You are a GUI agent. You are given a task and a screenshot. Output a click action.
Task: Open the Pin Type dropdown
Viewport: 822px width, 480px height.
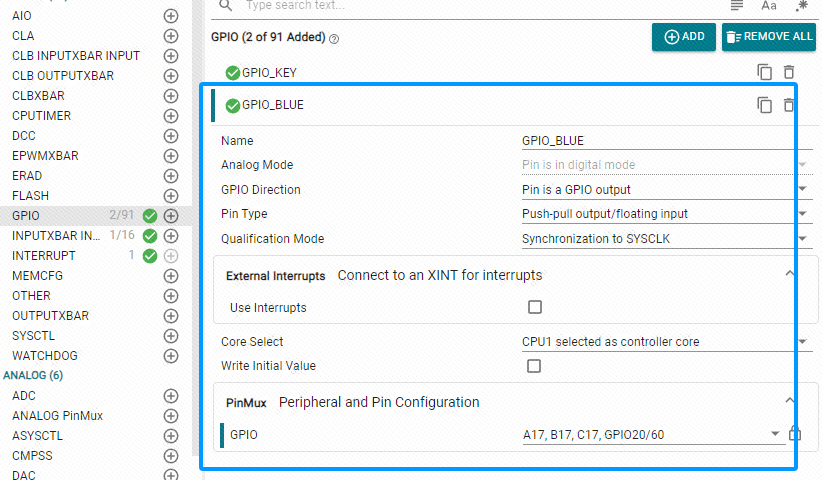click(667, 214)
